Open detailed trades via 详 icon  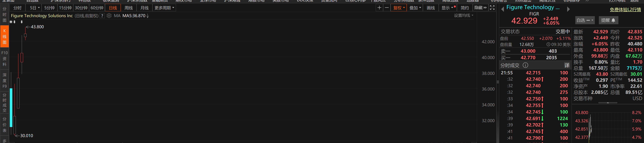point(567,65)
